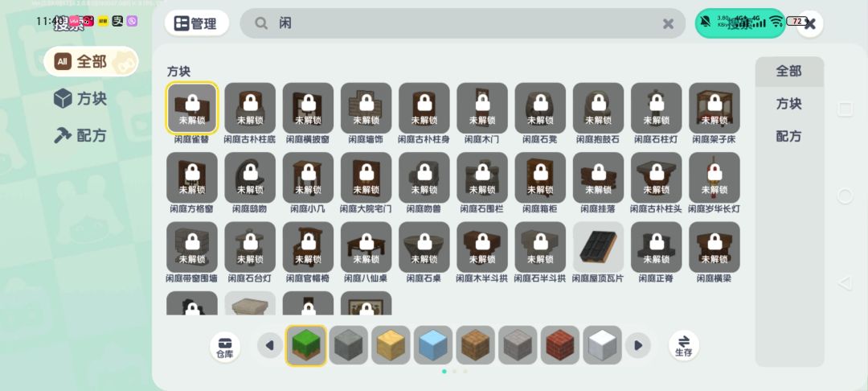Select the 闲庭石柱灯 item
This screenshot has width=868, height=391.
pyautogui.click(x=657, y=109)
